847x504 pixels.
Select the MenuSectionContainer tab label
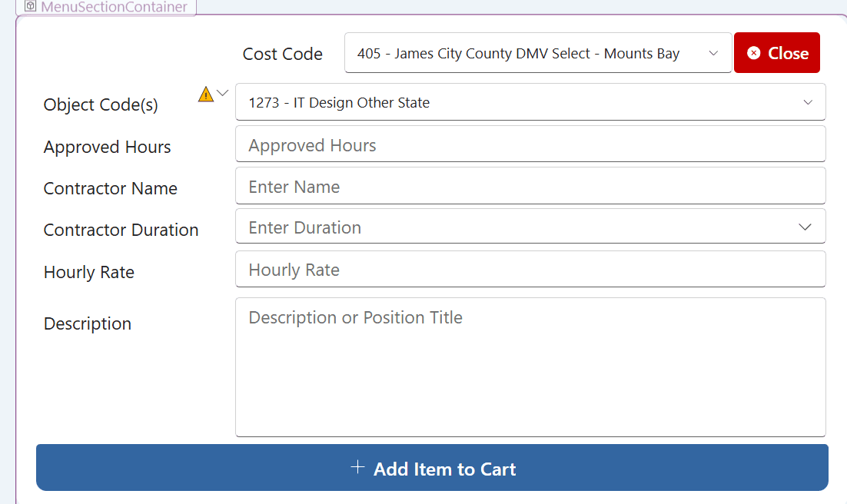(114, 7)
